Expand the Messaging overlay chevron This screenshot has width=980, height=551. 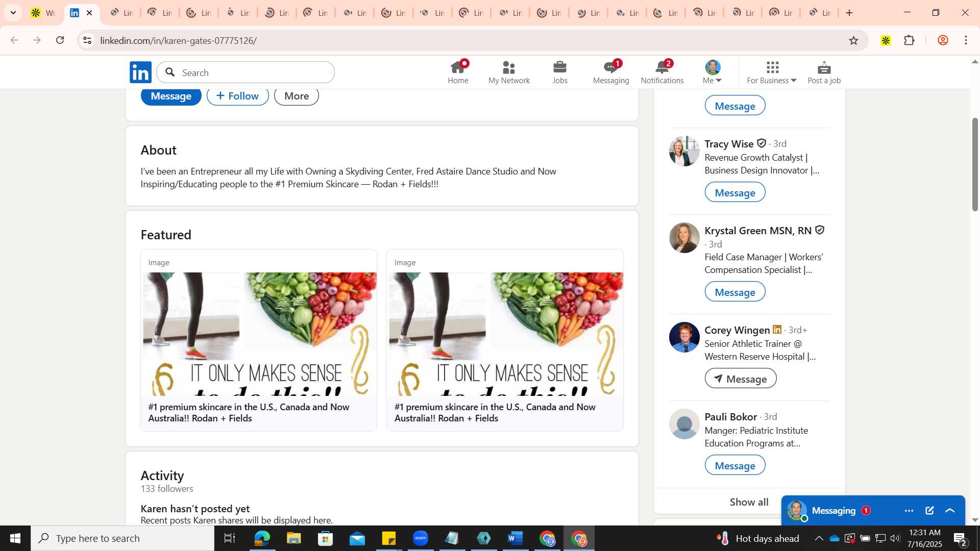950,511
